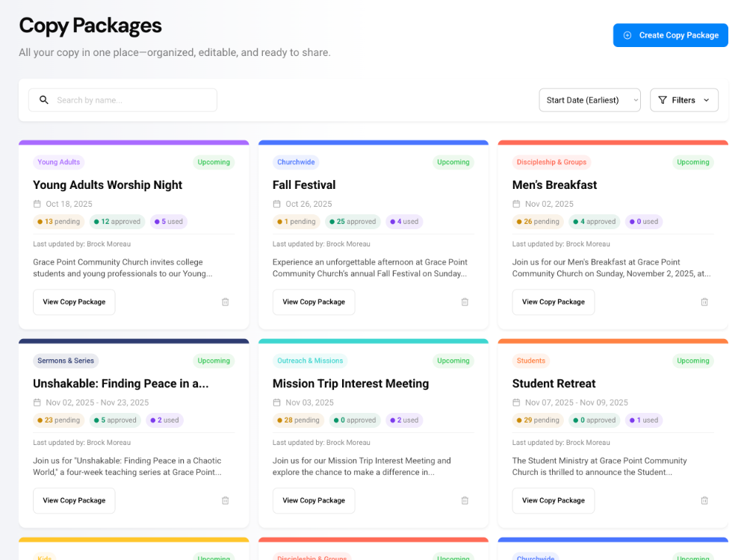The height and width of the screenshot is (560, 747).
Task: Click the calendar icon on the Unshakable card
Action: (x=37, y=402)
